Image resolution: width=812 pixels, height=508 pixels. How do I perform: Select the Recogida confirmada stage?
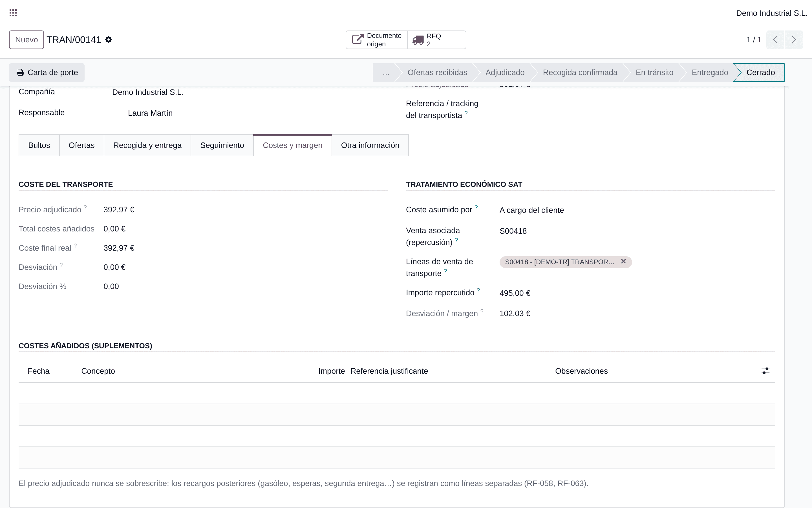pos(580,73)
